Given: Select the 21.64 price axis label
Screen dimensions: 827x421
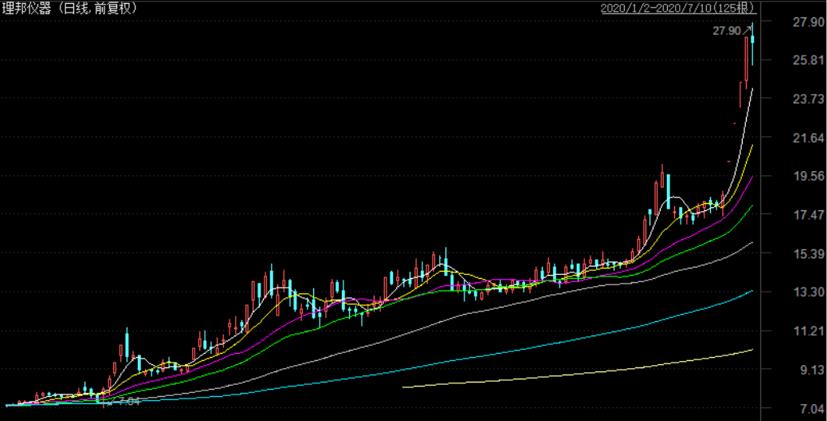Looking at the screenshot, I should (808, 138).
